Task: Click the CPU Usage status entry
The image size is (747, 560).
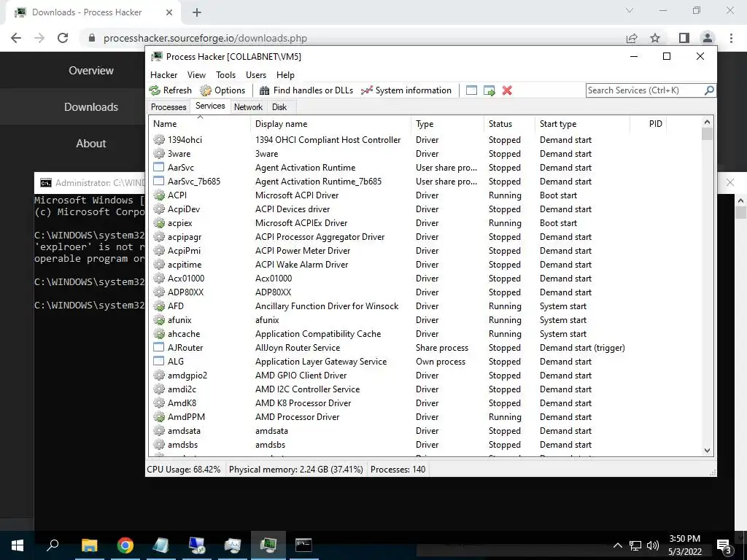Action: pyautogui.click(x=184, y=470)
